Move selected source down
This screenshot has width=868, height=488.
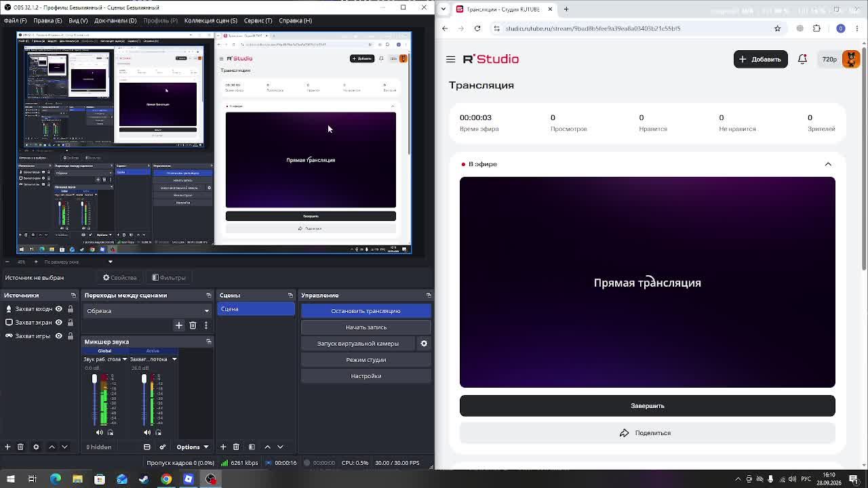(64, 447)
